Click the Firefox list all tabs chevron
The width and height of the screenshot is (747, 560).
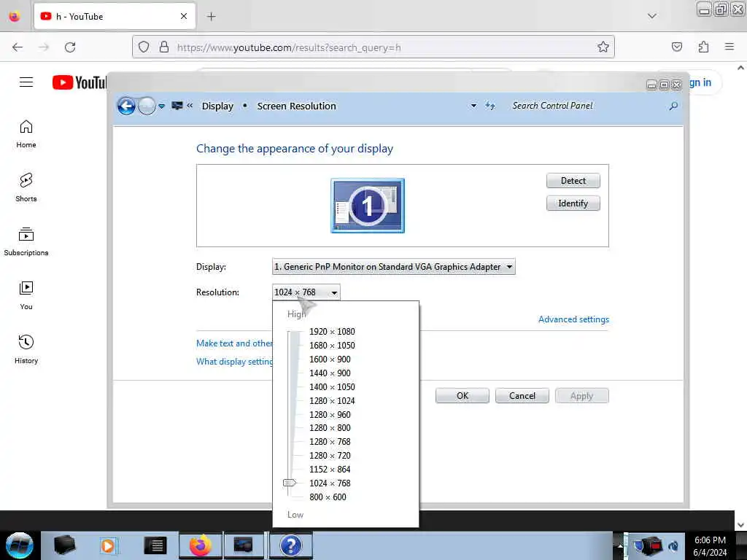coord(651,16)
